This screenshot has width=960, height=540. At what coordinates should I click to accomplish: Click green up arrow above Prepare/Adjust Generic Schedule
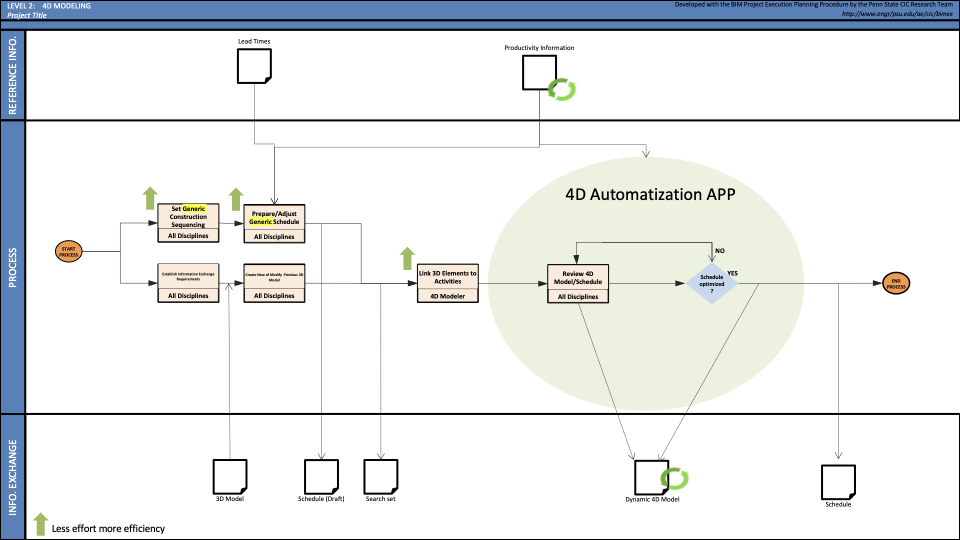click(x=236, y=200)
